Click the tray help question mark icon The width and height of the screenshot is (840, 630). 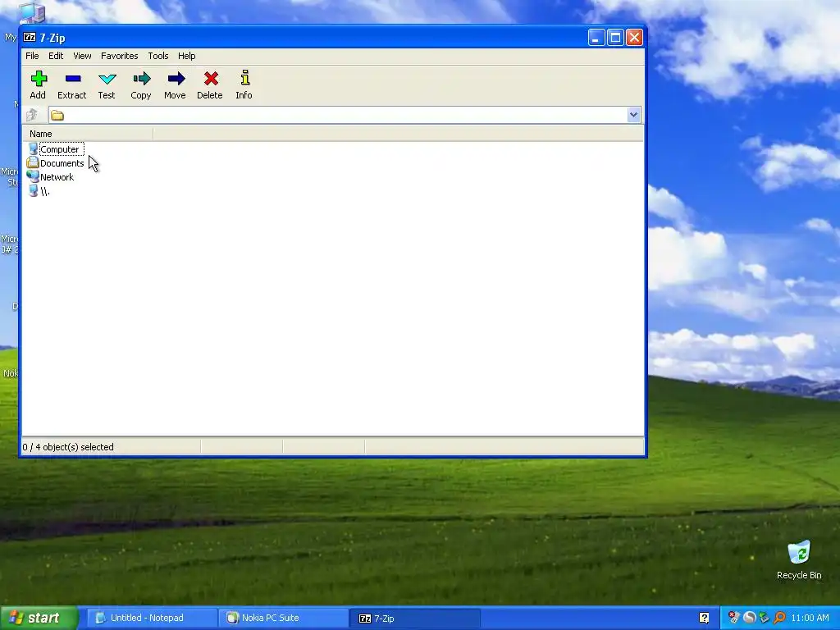click(705, 618)
